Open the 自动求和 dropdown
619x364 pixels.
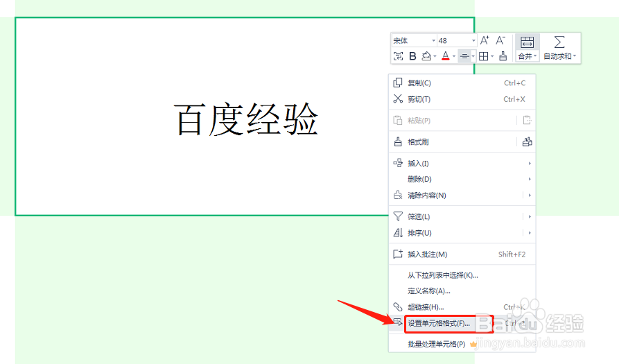tap(560, 56)
